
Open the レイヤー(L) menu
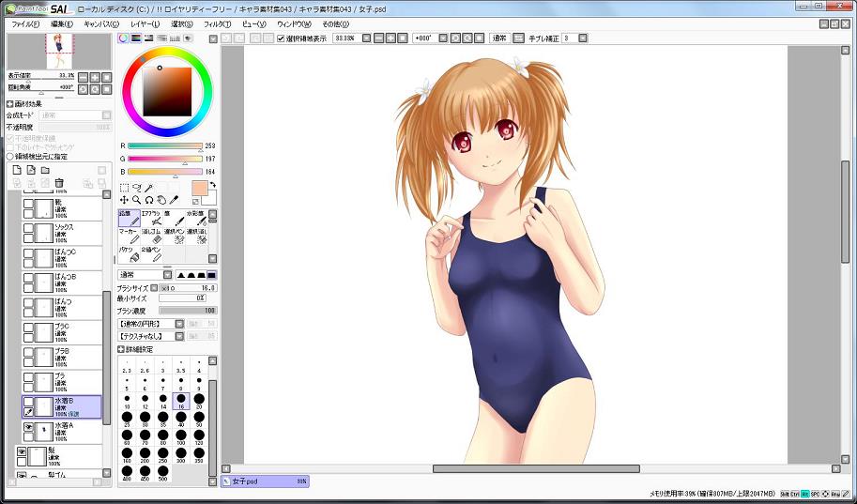[x=144, y=23]
